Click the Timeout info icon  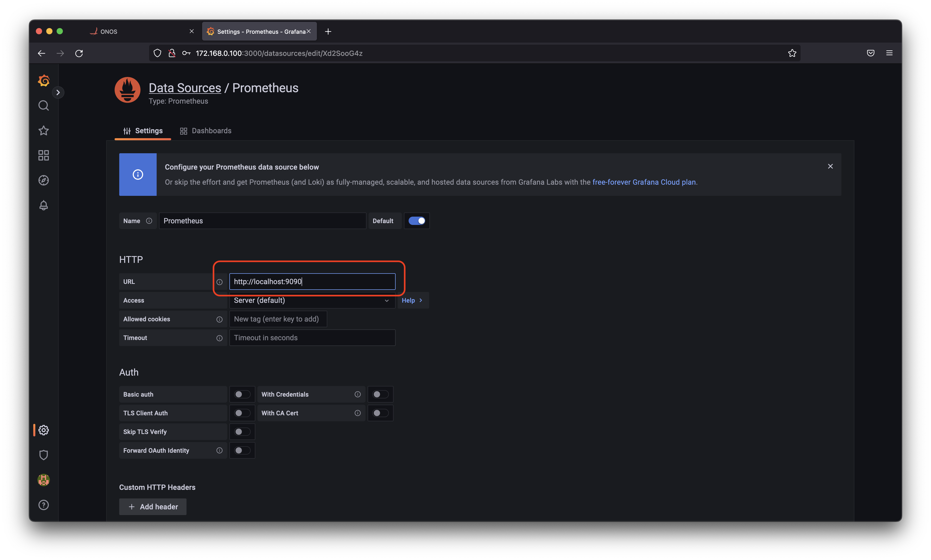pos(220,338)
